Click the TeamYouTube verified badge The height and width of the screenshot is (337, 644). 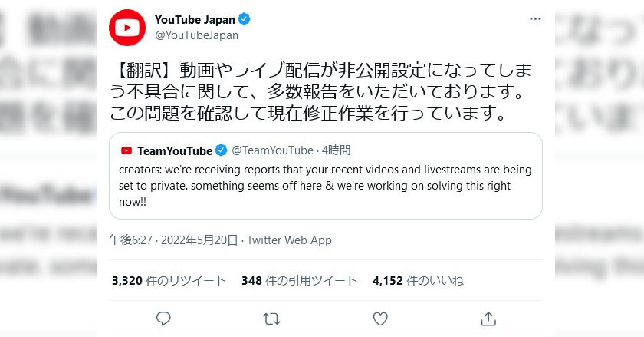pos(221,150)
